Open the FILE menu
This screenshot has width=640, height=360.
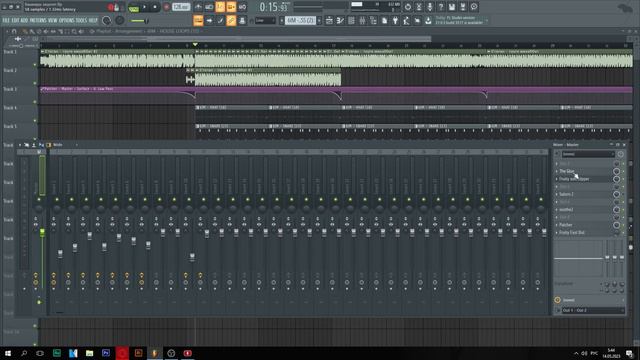pyautogui.click(x=6, y=20)
